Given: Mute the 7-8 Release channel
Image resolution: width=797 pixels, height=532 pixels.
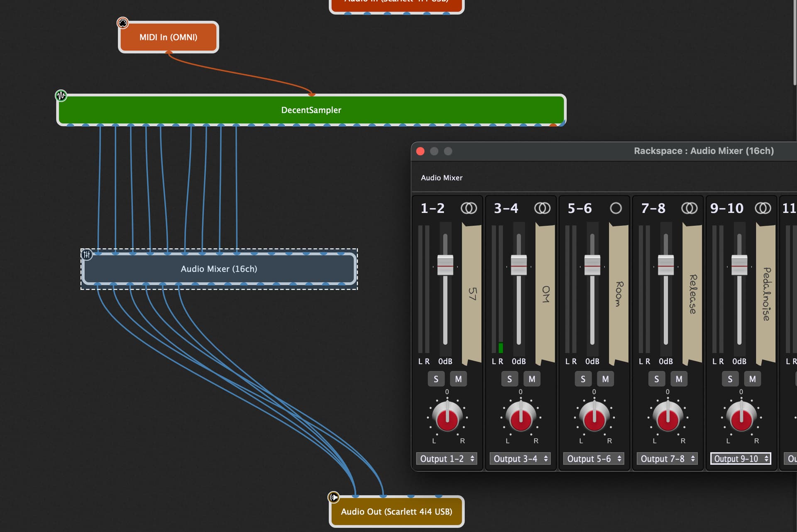Looking at the screenshot, I should 679,379.
